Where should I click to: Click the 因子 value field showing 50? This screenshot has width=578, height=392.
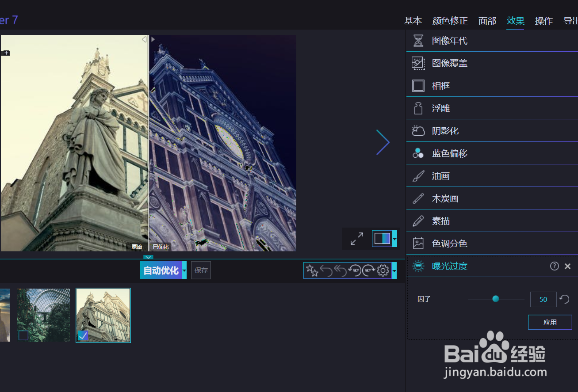[544, 299]
